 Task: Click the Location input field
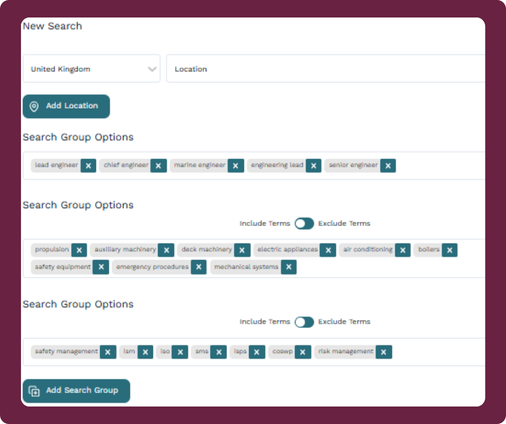pos(325,69)
